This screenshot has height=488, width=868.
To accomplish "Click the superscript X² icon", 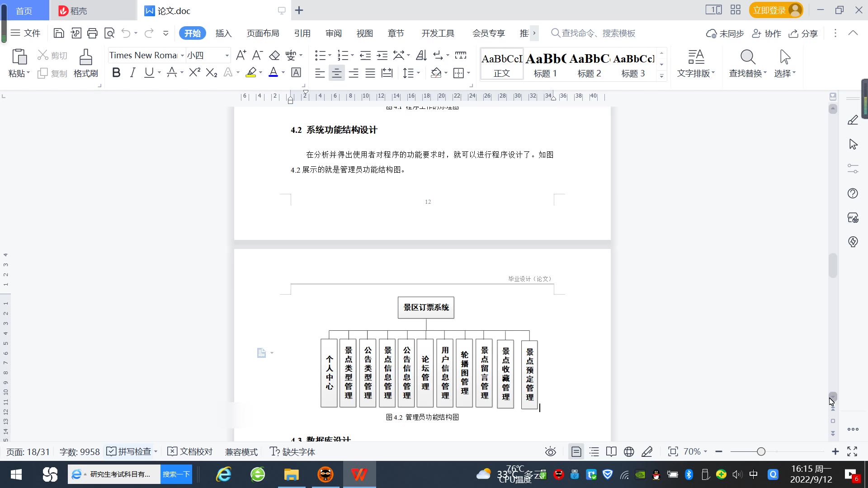I will click(x=195, y=73).
